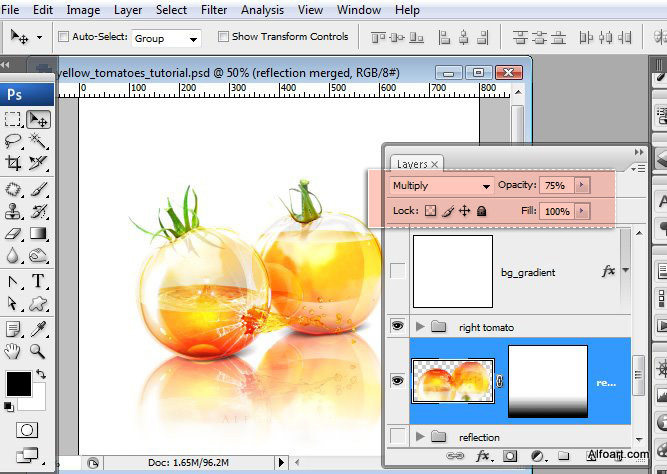Check Show Transform Controls
This screenshot has width=667, height=474.
tap(222, 37)
